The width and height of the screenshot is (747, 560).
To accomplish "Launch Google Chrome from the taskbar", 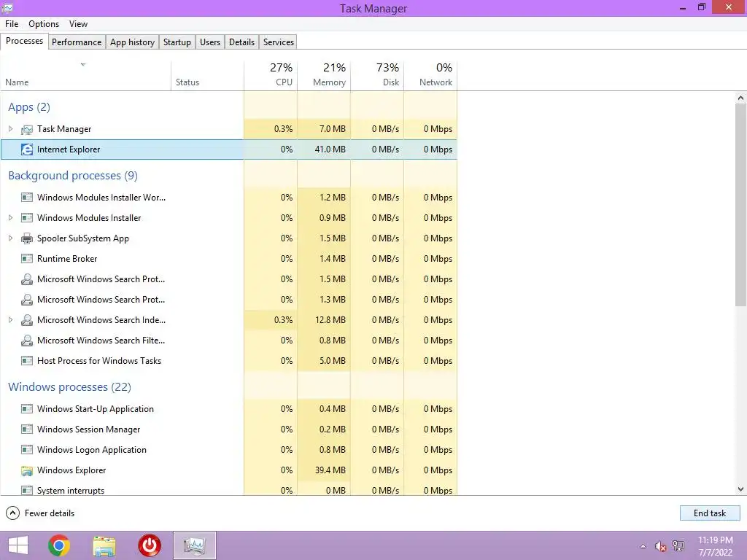I will point(59,545).
